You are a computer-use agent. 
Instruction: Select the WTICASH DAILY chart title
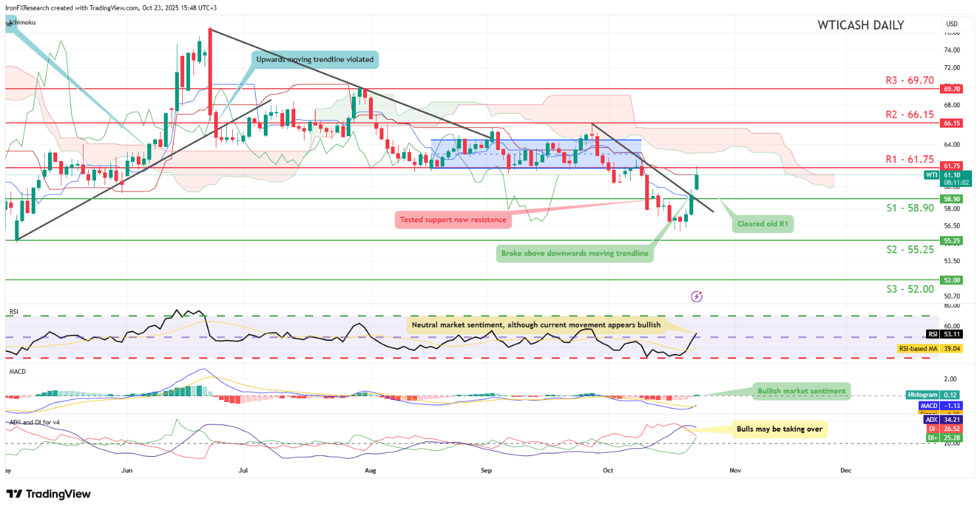coord(860,25)
